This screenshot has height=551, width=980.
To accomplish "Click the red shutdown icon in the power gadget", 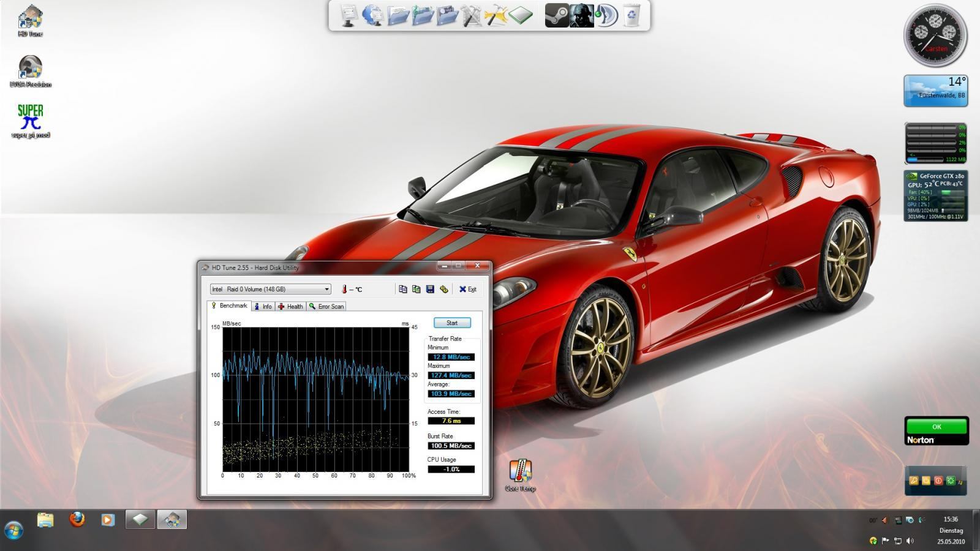I will [x=938, y=481].
